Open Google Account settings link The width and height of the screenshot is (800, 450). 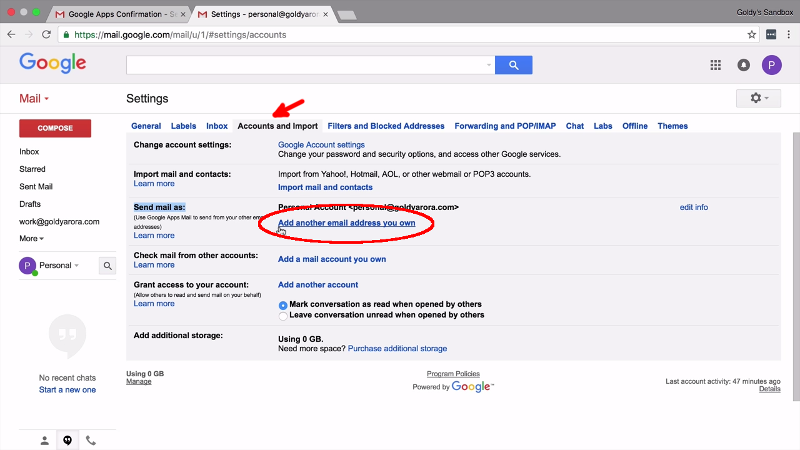pos(321,145)
